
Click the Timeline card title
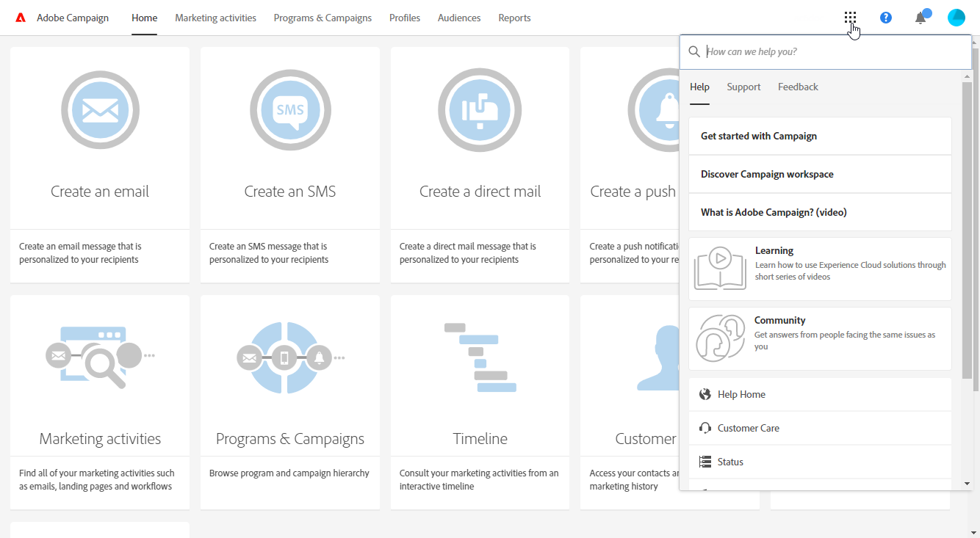[x=480, y=439]
